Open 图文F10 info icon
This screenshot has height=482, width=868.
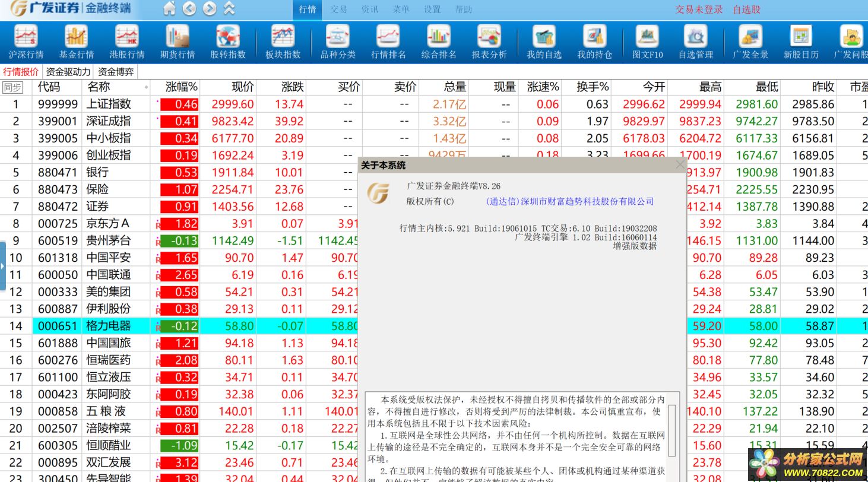point(647,42)
